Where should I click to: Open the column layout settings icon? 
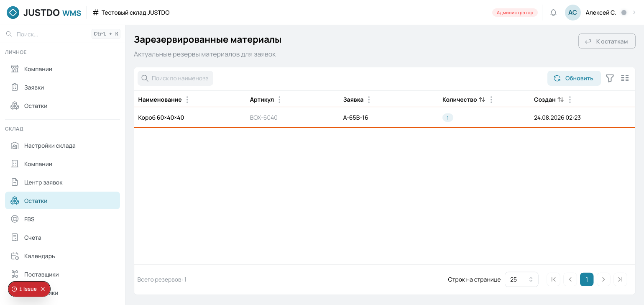(625, 78)
